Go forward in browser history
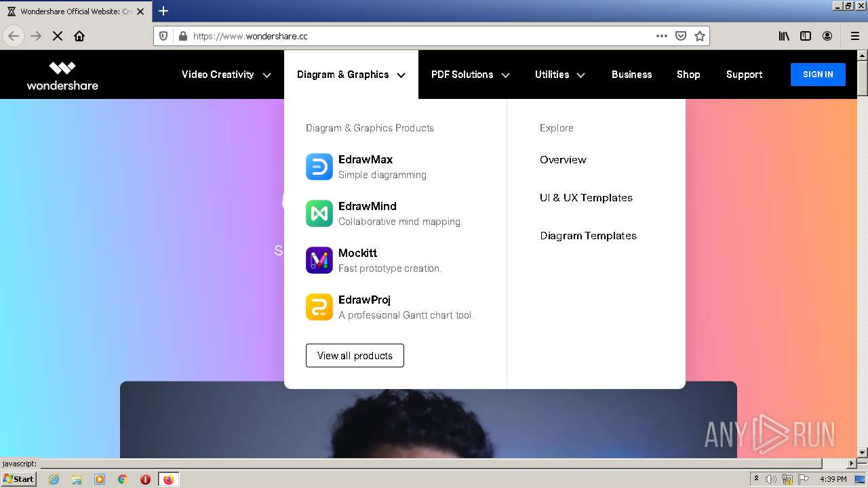Viewport: 868px width, 488px height. click(x=36, y=36)
